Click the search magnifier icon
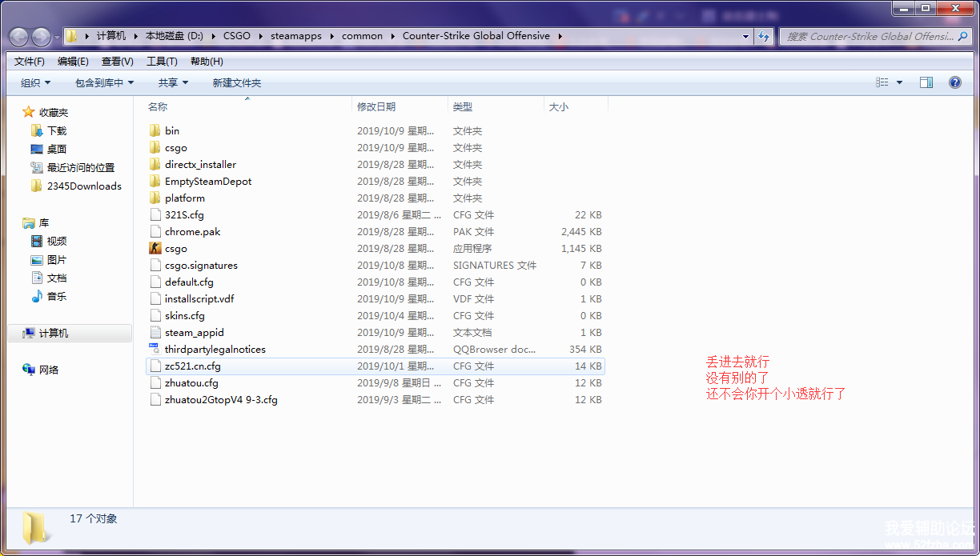980x556 pixels. click(964, 36)
